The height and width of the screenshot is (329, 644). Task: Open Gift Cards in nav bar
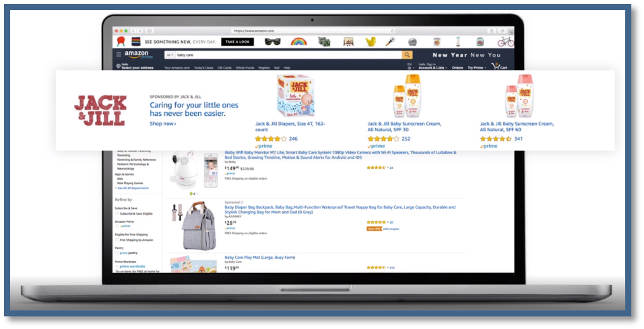tap(225, 68)
